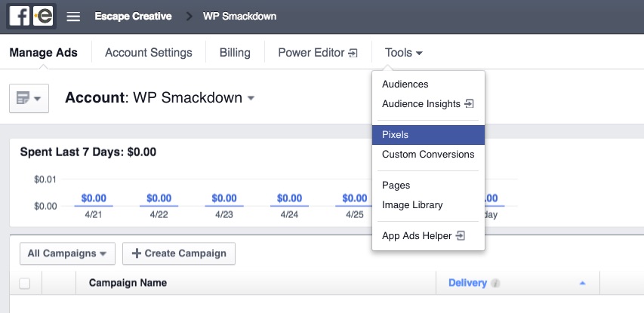Click the Facebook logo icon
Image resolution: width=644 pixels, height=313 pixels.
(20, 17)
